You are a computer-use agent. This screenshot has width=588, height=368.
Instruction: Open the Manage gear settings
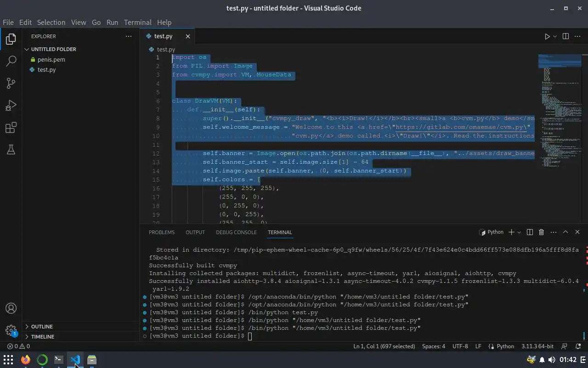(x=11, y=330)
